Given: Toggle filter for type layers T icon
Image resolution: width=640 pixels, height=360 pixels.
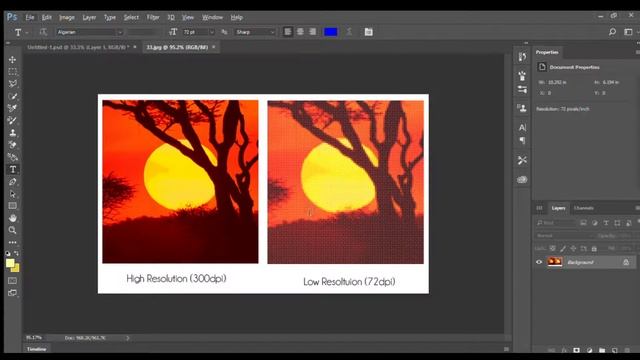Looking at the screenshot, I should point(606,223).
